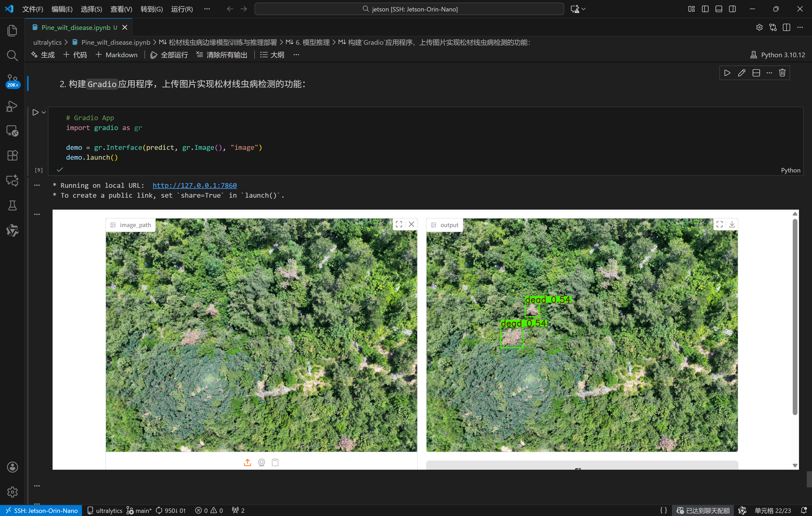This screenshot has height=516, width=812.
Task: Toggle the primary side bar layout
Action: 705,9
